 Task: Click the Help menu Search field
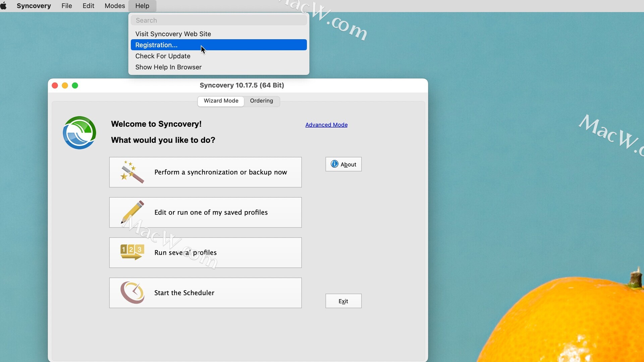point(219,20)
